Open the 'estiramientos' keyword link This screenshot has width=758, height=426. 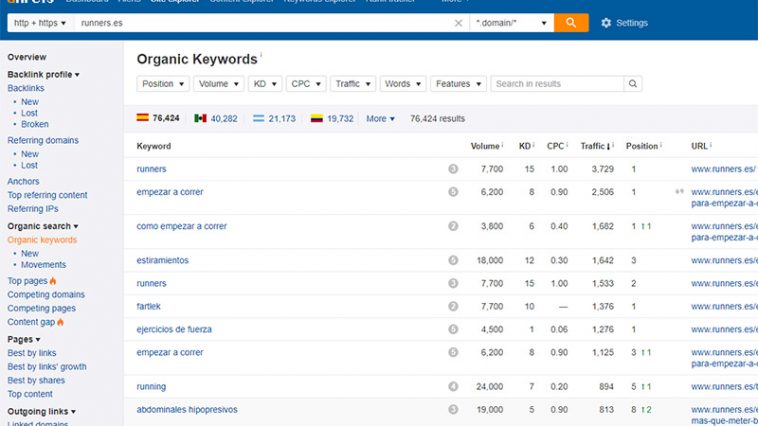(x=162, y=260)
